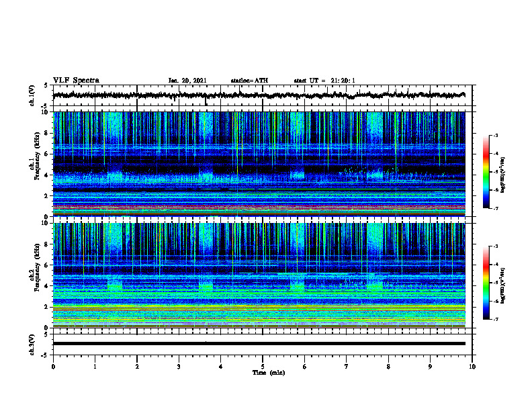Click the 2 kHz tick on ch.2 spectrogram

coord(47,307)
